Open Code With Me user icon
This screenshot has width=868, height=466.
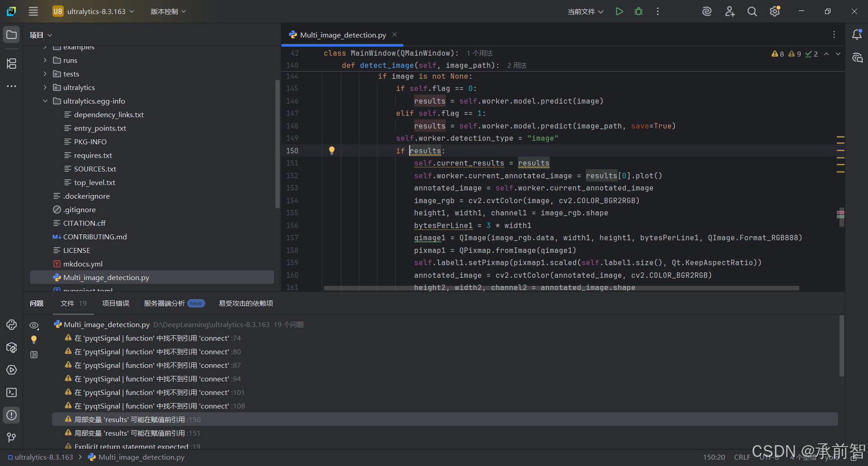[x=730, y=11]
